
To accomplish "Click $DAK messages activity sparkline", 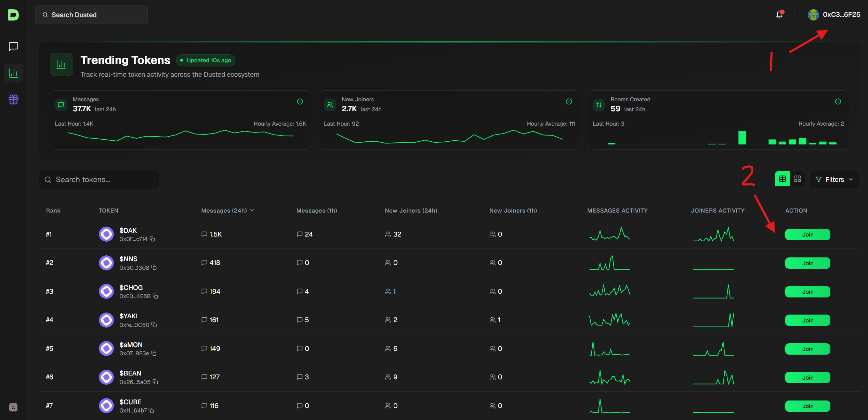I will point(609,234).
